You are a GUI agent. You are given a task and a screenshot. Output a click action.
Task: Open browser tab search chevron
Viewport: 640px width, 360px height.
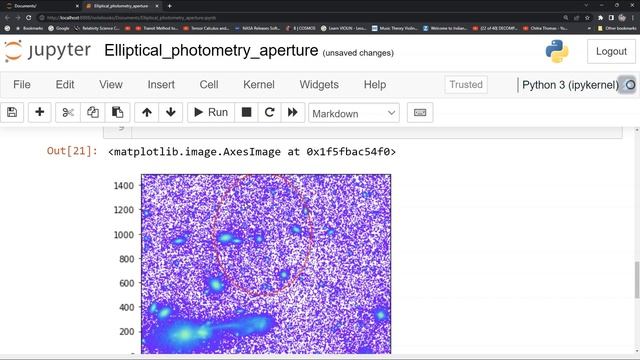coord(587,6)
